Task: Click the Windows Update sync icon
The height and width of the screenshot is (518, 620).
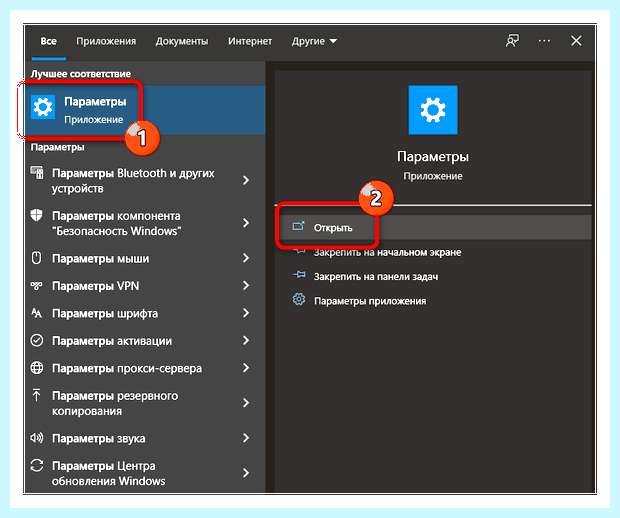Action: pos(37,465)
